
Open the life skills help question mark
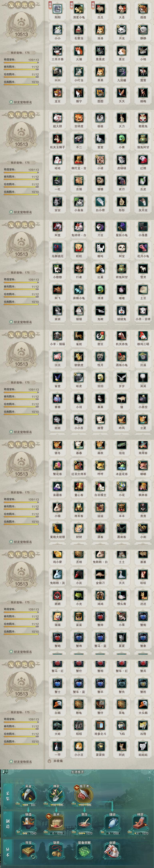pos(149,779)
